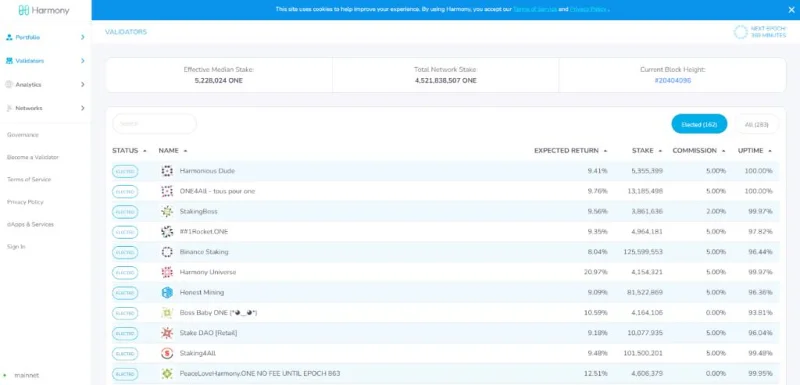Click mainnet network label
Viewport: 800px width, 385px height.
pos(27,375)
